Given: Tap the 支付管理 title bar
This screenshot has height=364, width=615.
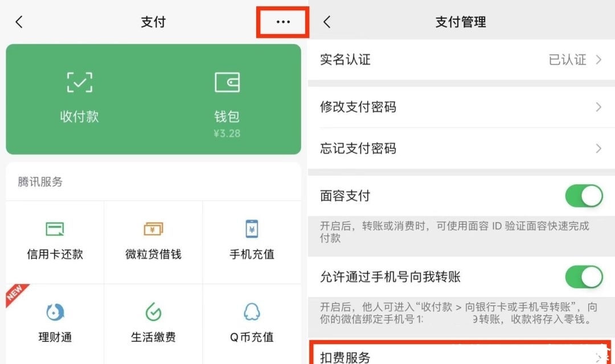Looking at the screenshot, I should coord(460,22).
